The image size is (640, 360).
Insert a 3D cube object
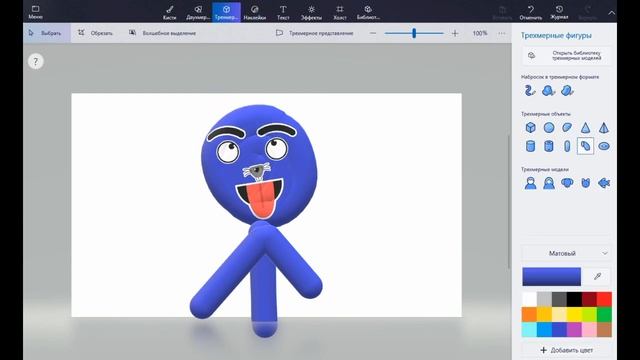[530, 128]
